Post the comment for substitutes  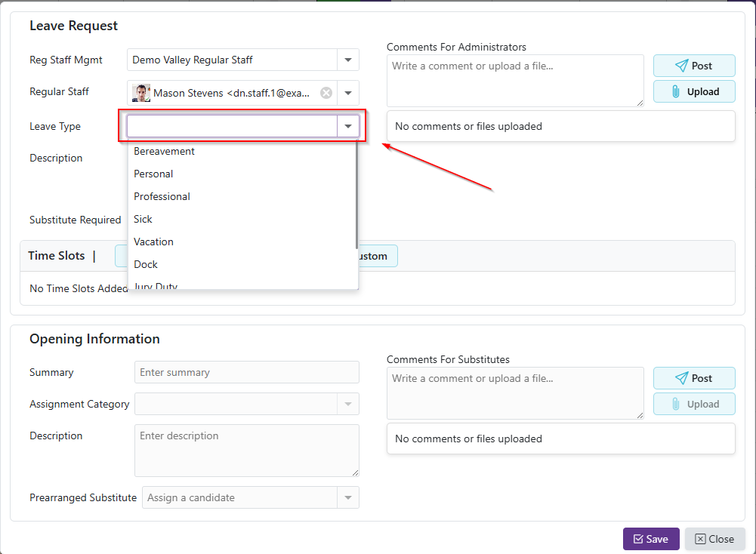pyautogui.click(x=693, y=378)
